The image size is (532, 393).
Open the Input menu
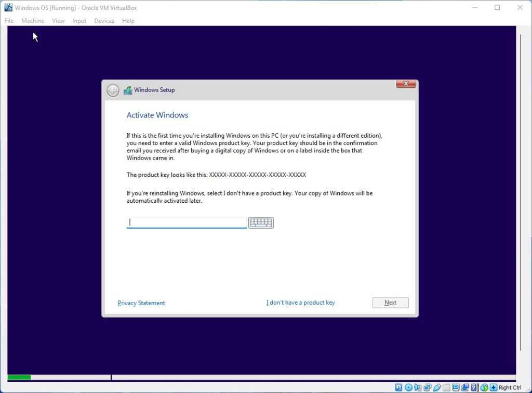tap(79, 21)
